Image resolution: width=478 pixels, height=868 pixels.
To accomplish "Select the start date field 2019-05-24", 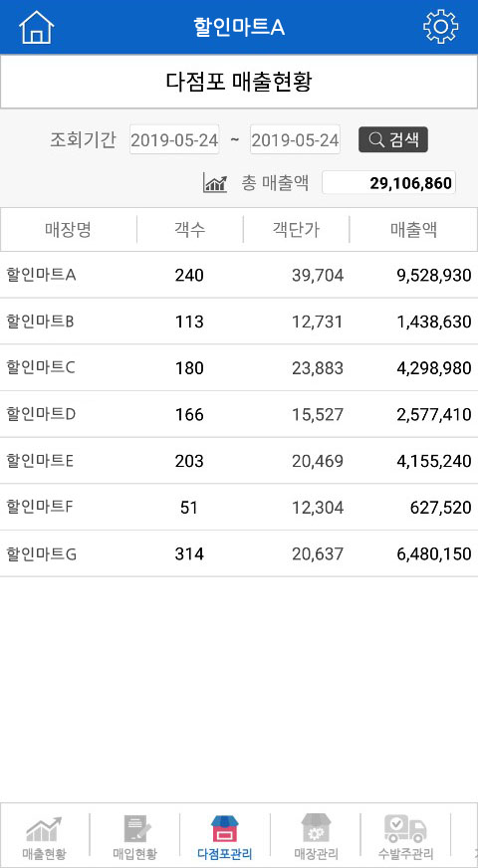I will (x=174, y=139).
